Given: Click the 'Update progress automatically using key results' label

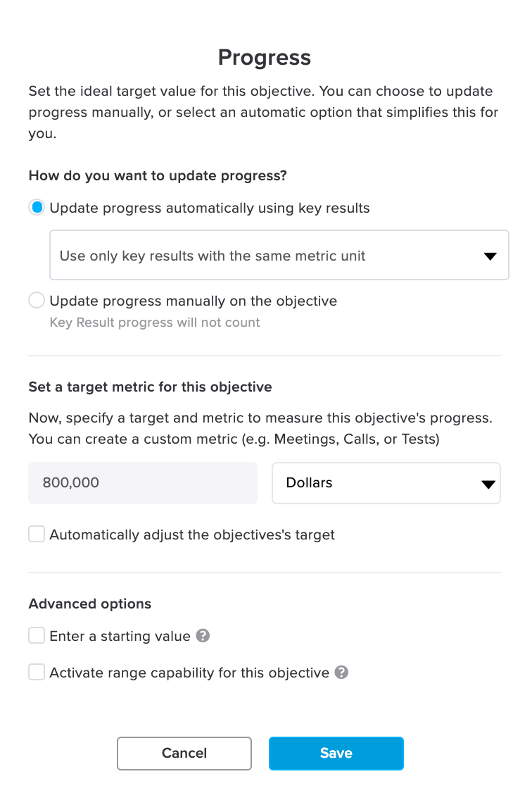Looking at the screenshot, I should coord(210,208).
